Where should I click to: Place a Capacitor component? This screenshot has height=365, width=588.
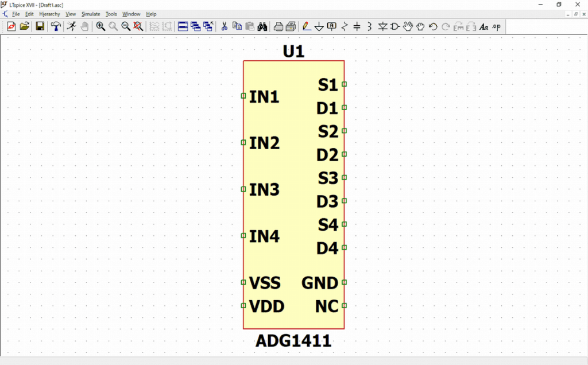(x=357, y=26)
